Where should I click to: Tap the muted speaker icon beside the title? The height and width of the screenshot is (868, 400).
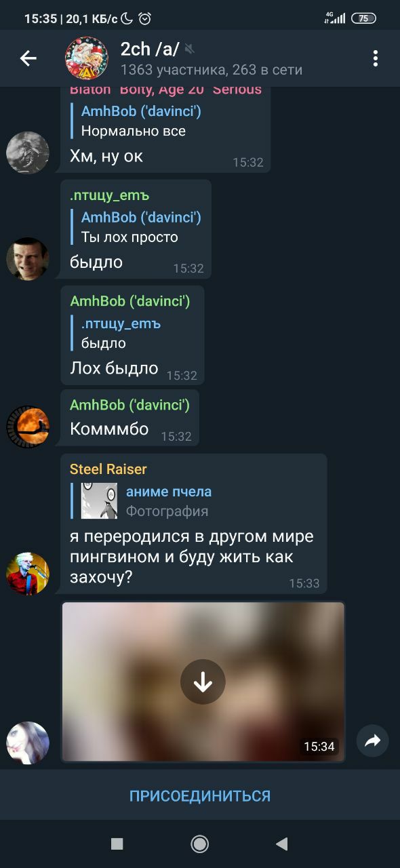point(190,49)
